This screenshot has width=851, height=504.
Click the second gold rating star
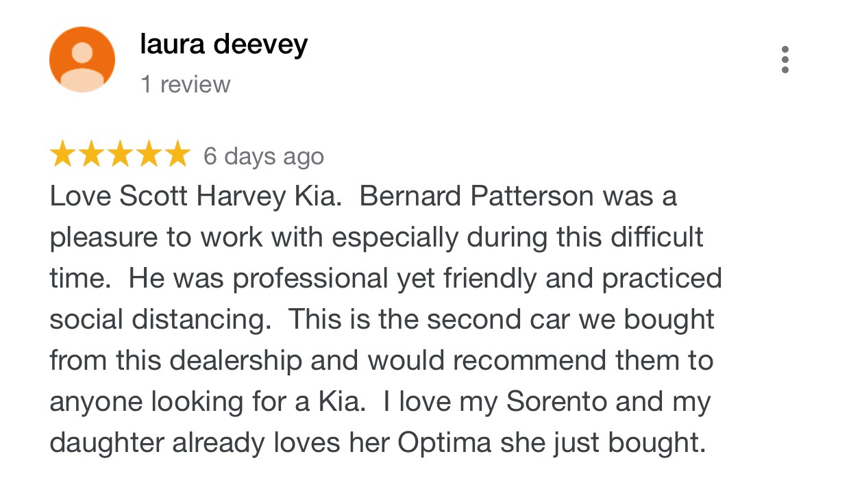pos(91,155)
